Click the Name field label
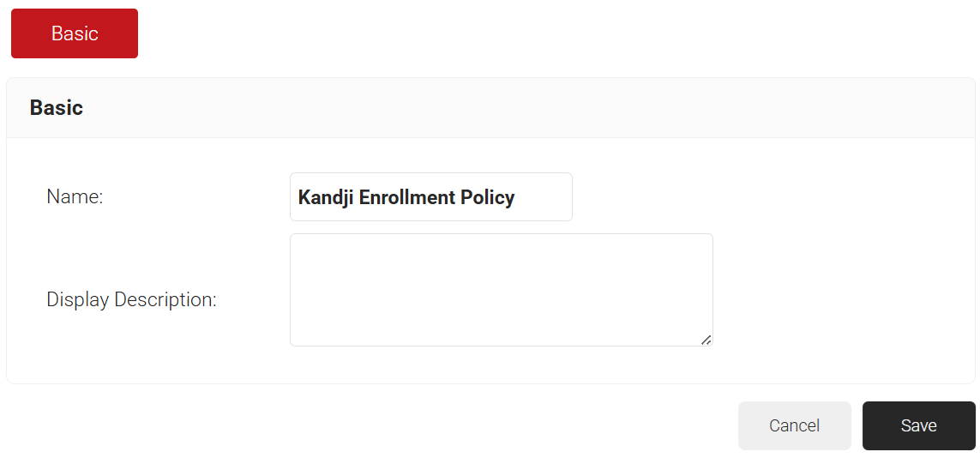 coord(75,197)
